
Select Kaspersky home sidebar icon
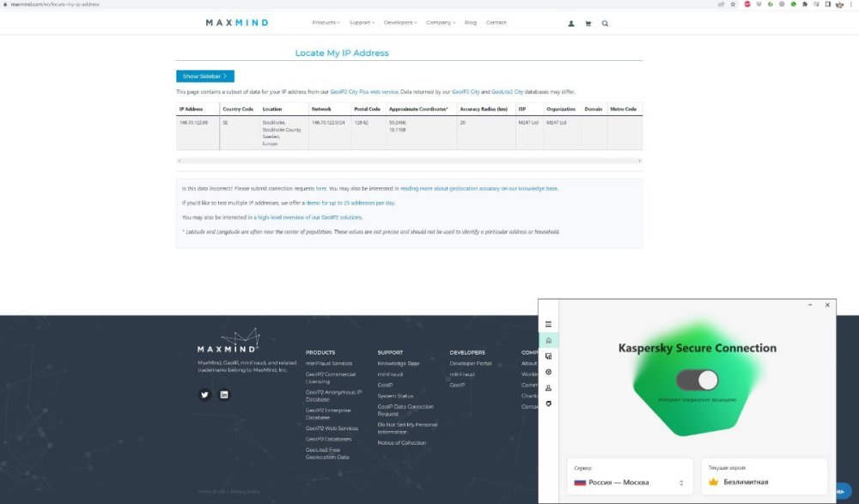(548, 340)
